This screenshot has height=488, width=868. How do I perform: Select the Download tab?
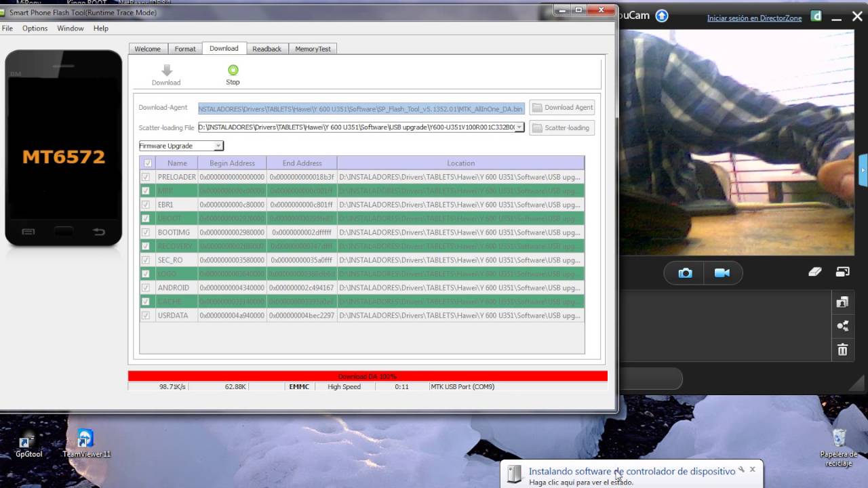(x=224, y=48)
